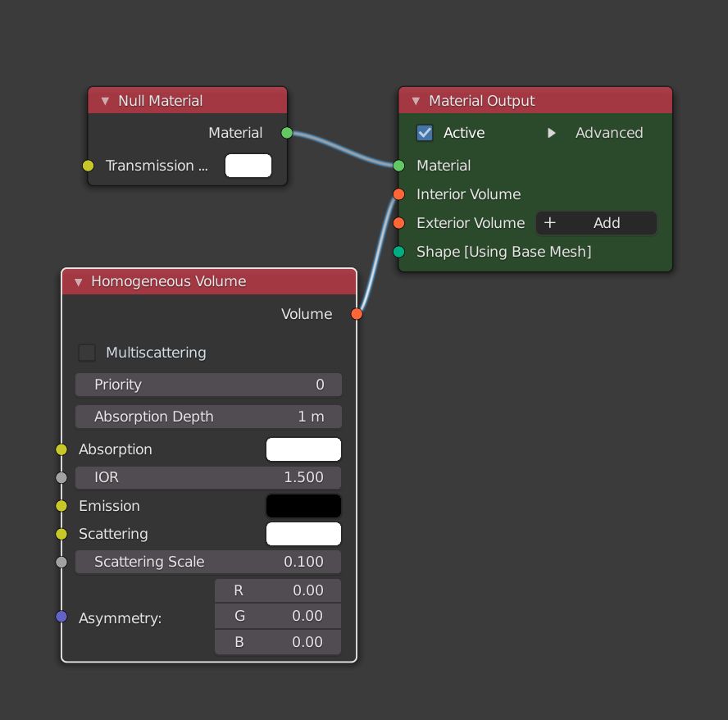
Task: Click the Null Material output socket
Action: [287, 133]
